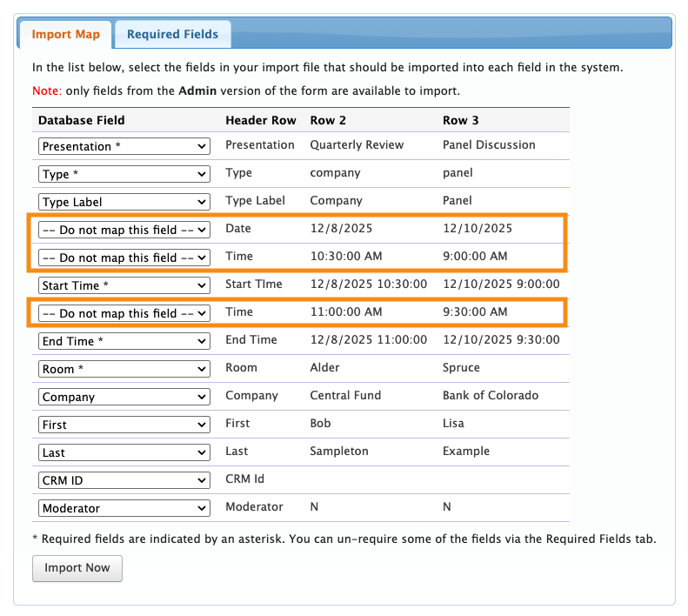688x616 pixels.
Task: Expand the Moderator field dropdown
Action: pos(124,508)
